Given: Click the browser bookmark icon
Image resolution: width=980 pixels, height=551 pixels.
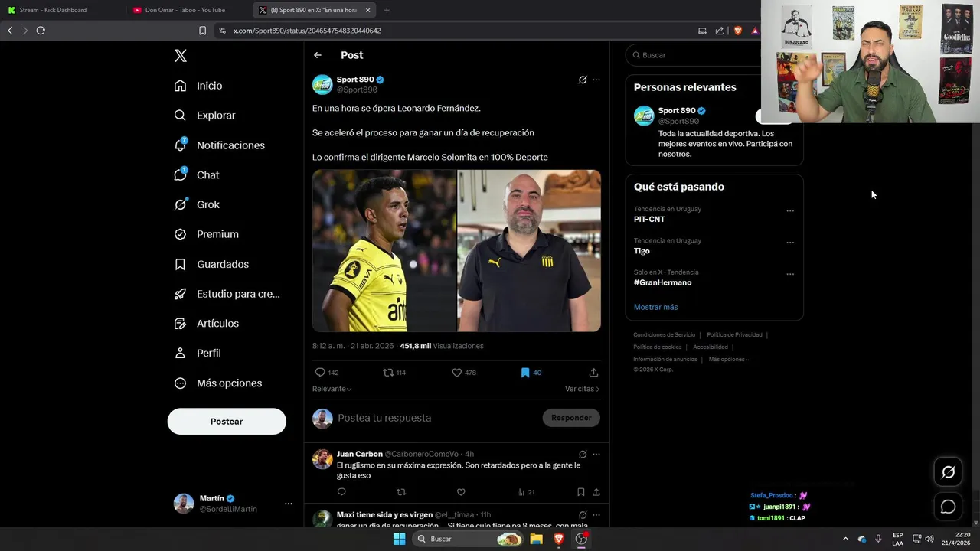Looking at the screenshot, I should click(x=202, y=31).
